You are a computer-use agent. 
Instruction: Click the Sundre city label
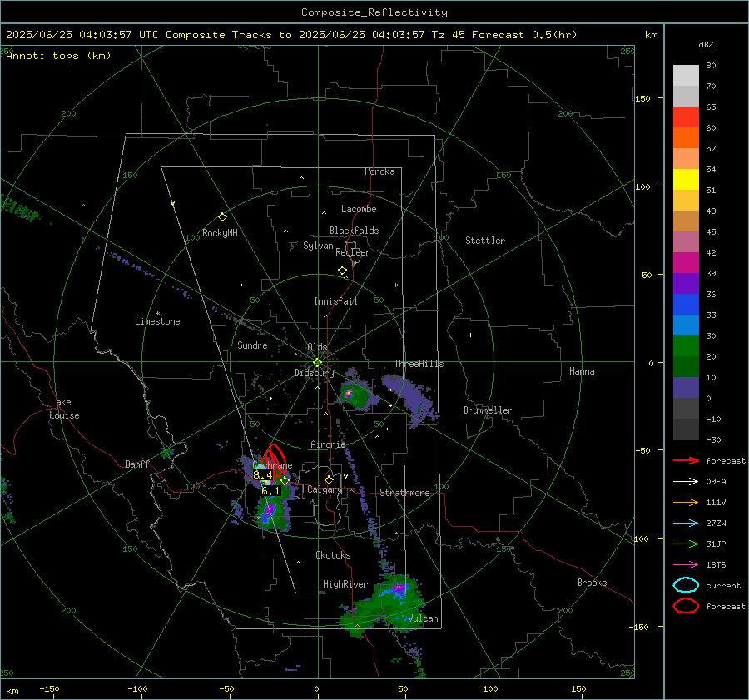click(x=252, y=345)
